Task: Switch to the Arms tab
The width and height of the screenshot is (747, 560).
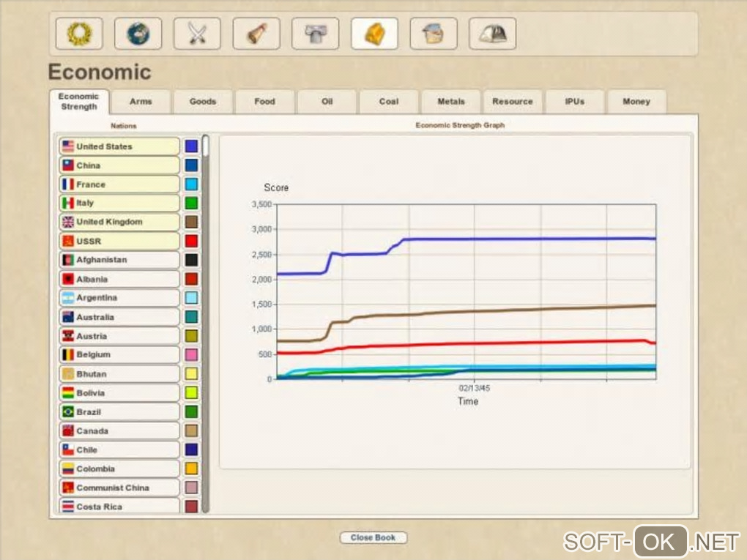Action: [x=141, y=102]
